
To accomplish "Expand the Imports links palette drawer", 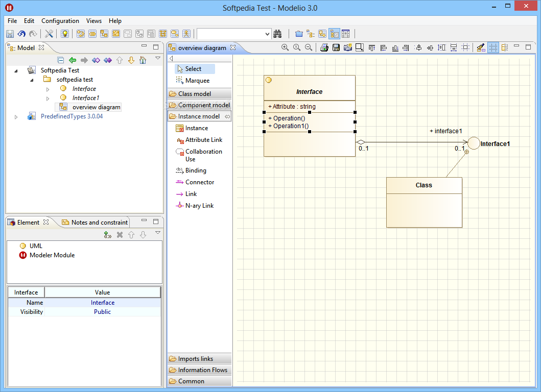I will pyautogui.click(x=199, y=359).
